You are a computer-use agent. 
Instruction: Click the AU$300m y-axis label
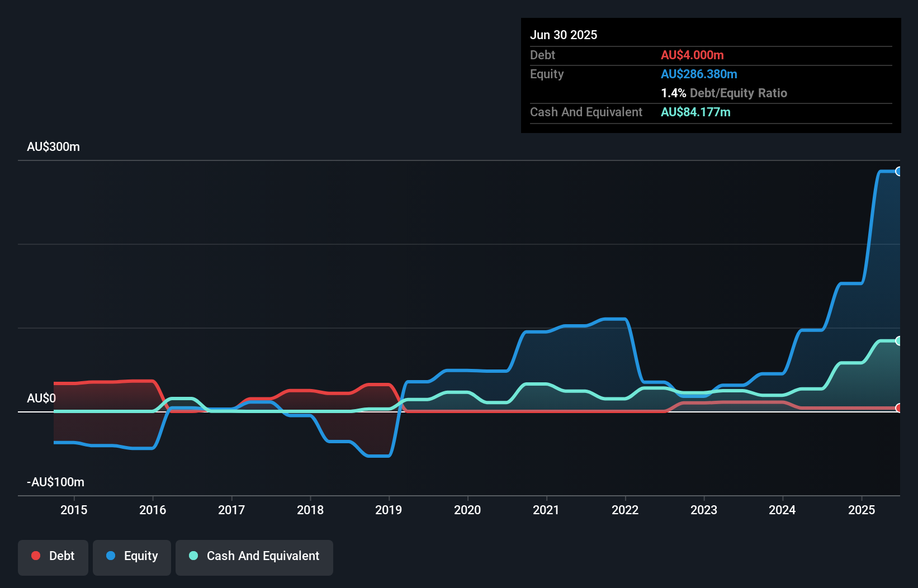tap(54, 147)
